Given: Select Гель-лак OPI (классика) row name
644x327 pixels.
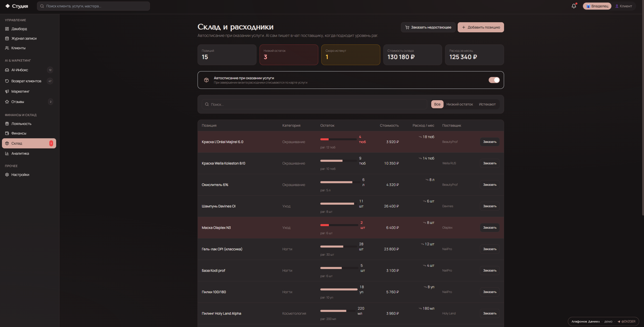Looking at the screenshot, I should [222, 249].
